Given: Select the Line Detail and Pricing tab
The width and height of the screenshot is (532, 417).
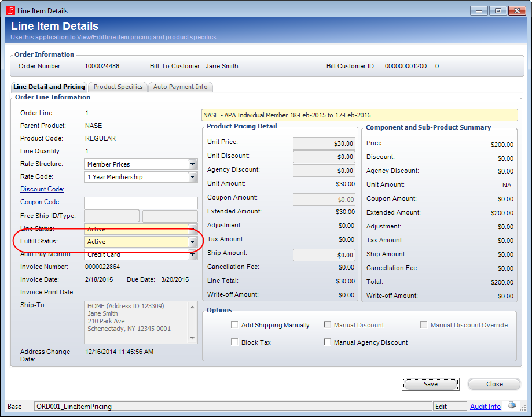Looking at the screenshot, I should 49,87.
